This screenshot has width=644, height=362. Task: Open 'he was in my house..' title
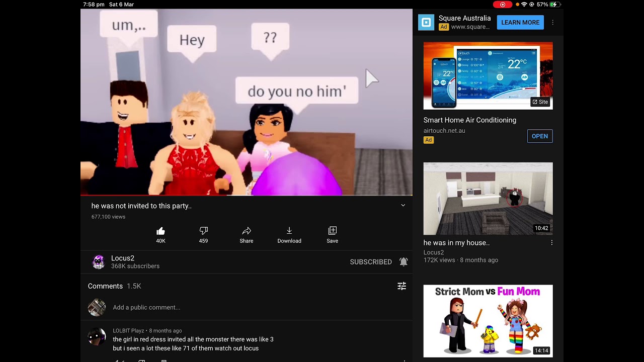456,243
